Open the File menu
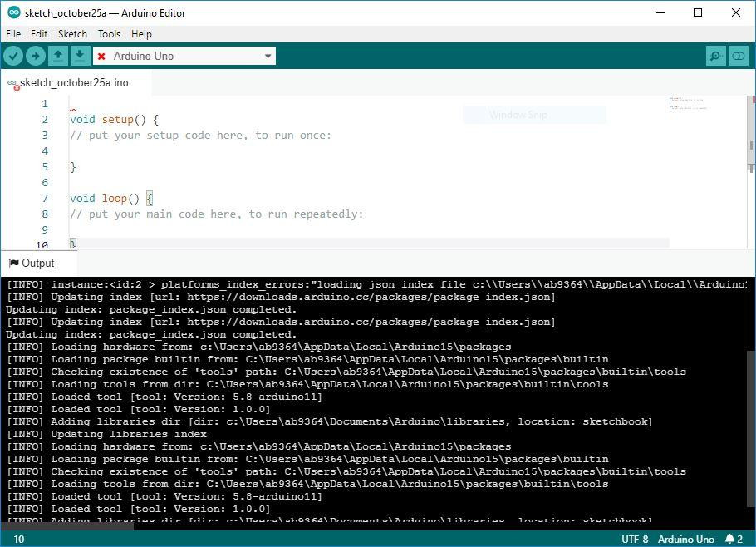This screenshot has height=547, width=756. pyautogui.click(x=13, y=34)
